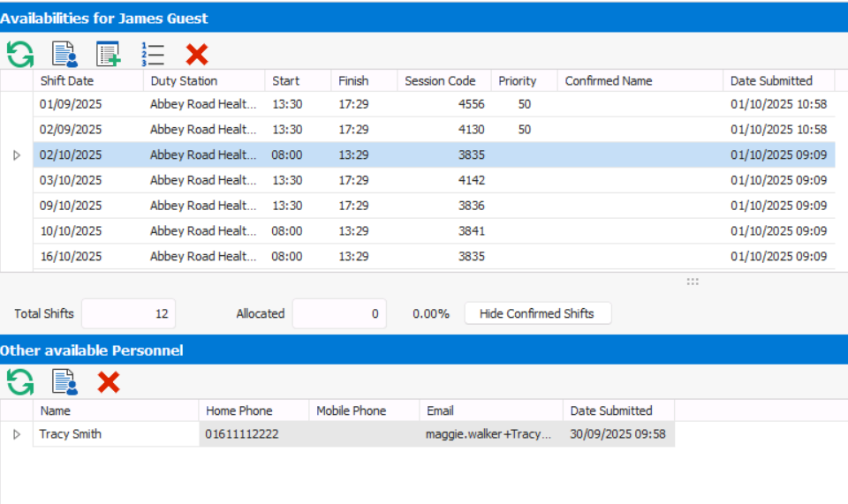Remove personnel using lower red X icon
Screen dimensions: 848x504
(109, 382)
